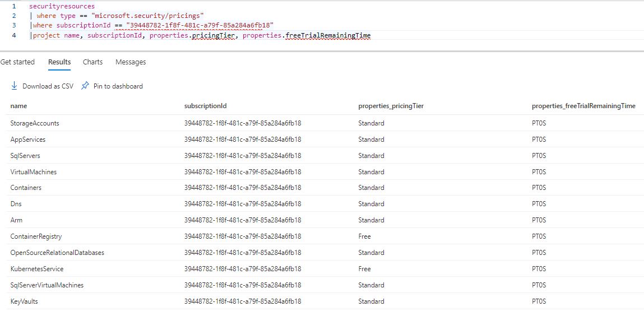Click Free pricing tier for ContainerRegistry

coord(364,236)
